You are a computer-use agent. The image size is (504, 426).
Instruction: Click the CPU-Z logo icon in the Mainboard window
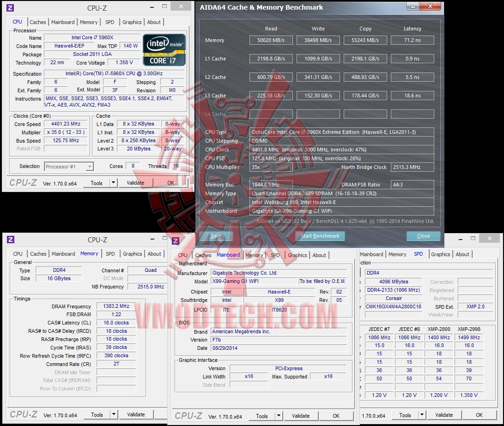pos(176,241)
